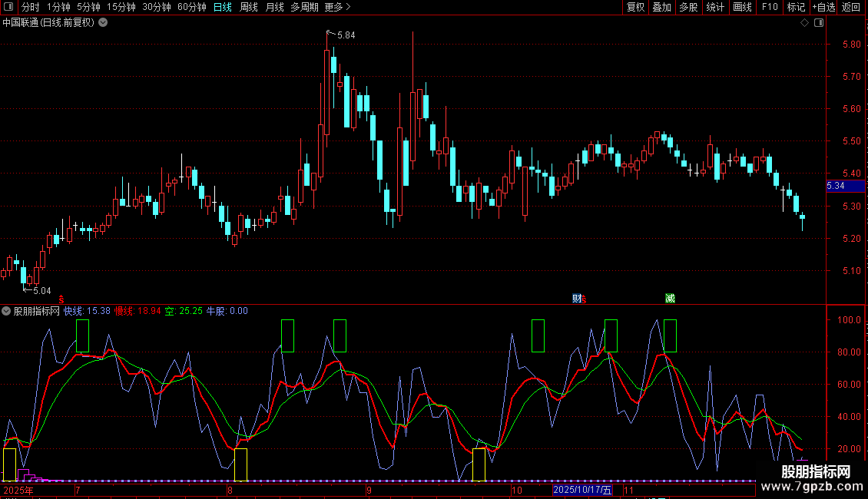The image size is (868, 499).
Task: Toggle the left sidebar panel icon
Action: pyautogui.click(x=8, y=7)
